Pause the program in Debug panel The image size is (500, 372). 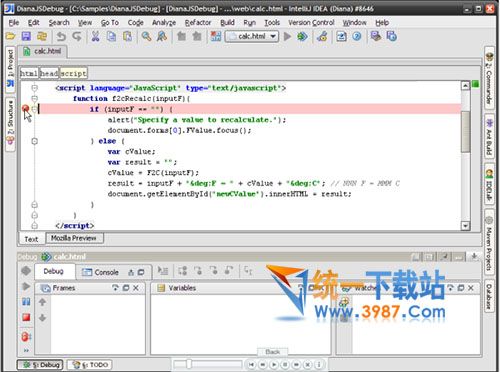26,302
